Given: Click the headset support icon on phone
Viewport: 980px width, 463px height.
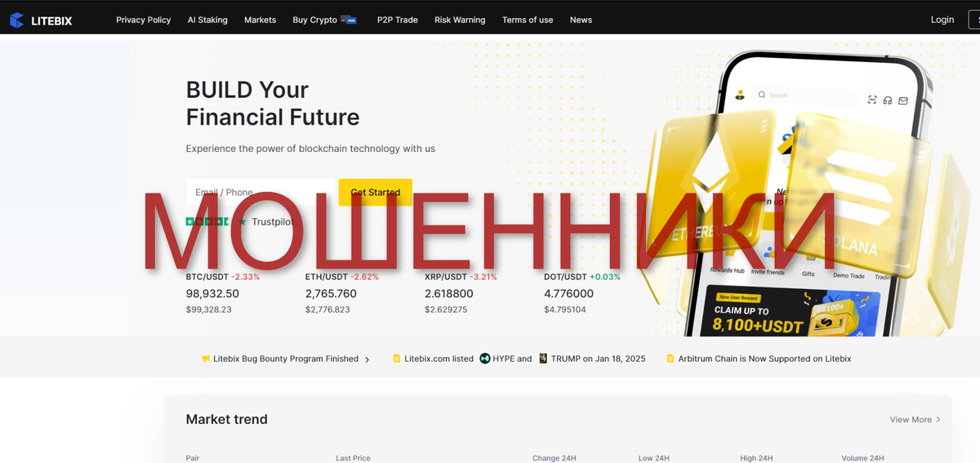Looking at the screenshot, I should point(888,100).
